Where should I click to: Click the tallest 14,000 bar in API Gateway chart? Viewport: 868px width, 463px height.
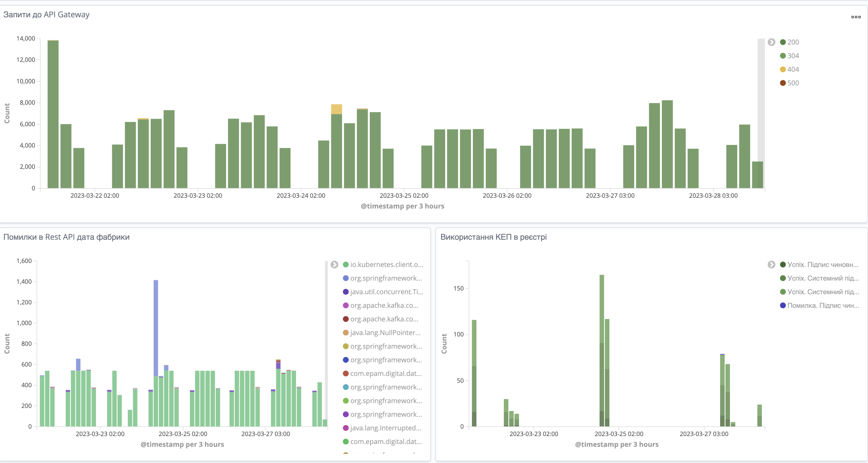(x=53, y=115)
